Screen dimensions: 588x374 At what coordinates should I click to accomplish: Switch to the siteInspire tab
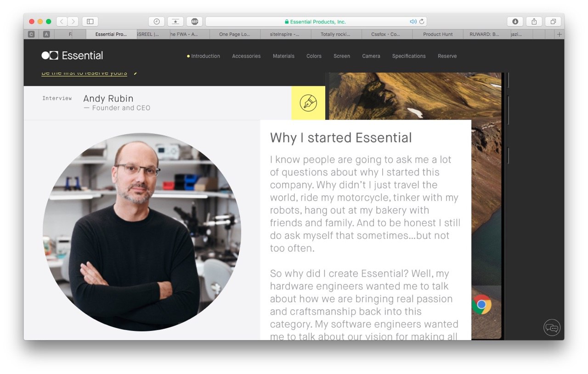(285, 34)
